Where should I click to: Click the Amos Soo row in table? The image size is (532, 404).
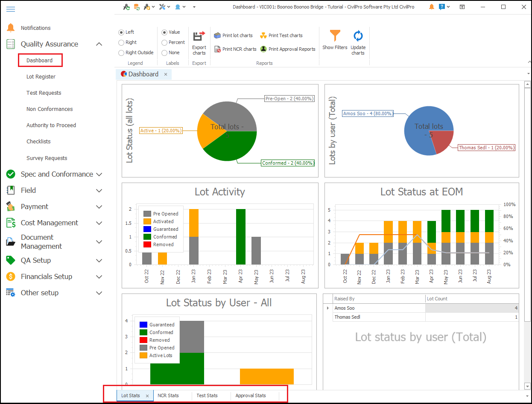pyautogui.click(x=421, y=308)
